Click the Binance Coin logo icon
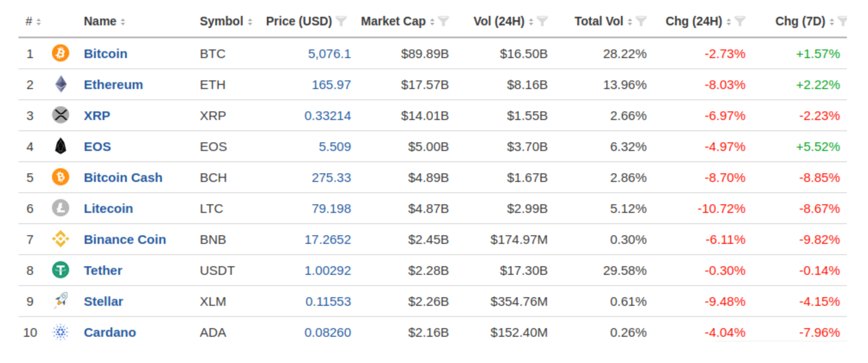 click(x=61, y=239)
